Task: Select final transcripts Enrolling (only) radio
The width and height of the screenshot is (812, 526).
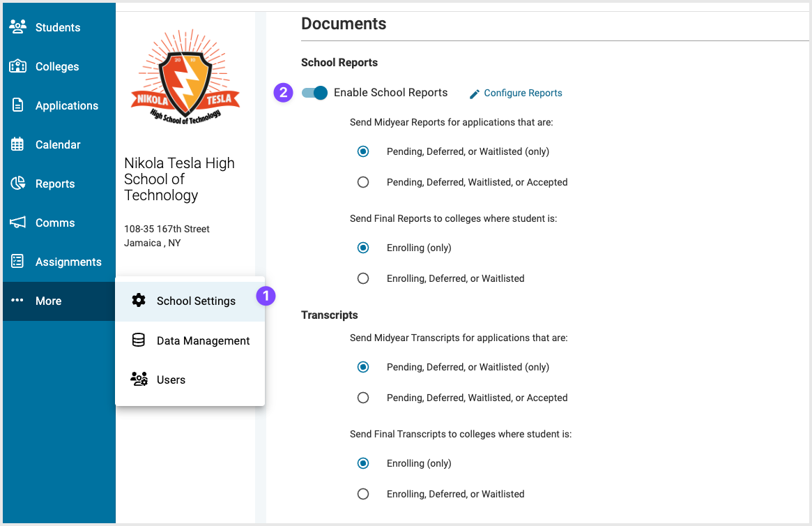Action: coord(363,463)
